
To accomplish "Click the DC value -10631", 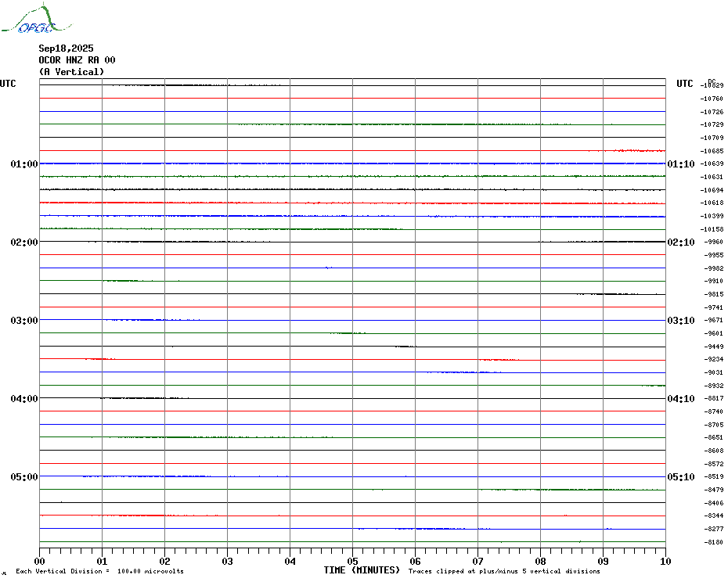I will 712,177.
